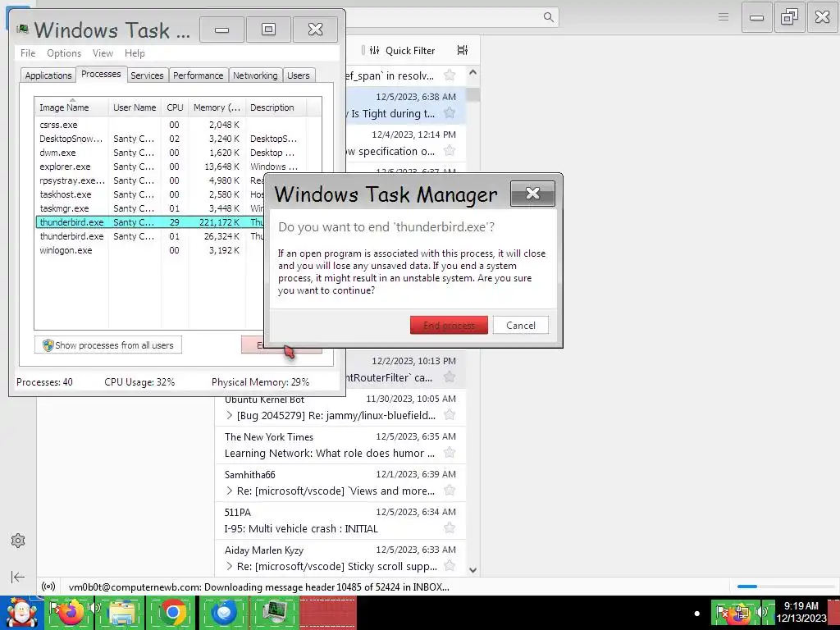This screenshot has width=840, height=630.
Task: Select the winlogon.exe process row
Action: [150, 250]
